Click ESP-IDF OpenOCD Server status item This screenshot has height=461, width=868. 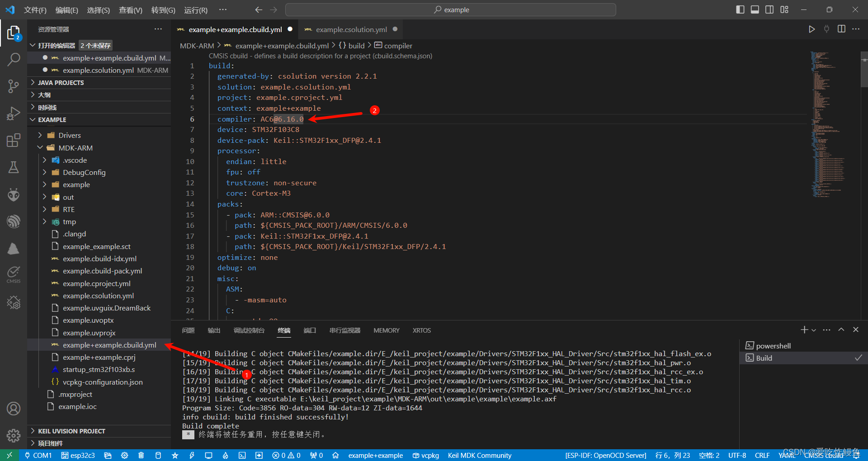coord(606,455)
